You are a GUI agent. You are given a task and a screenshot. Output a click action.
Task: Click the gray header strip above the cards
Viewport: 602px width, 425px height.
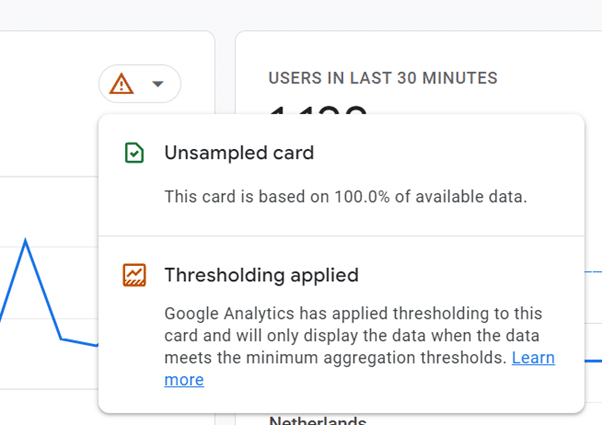coord(301,15)
